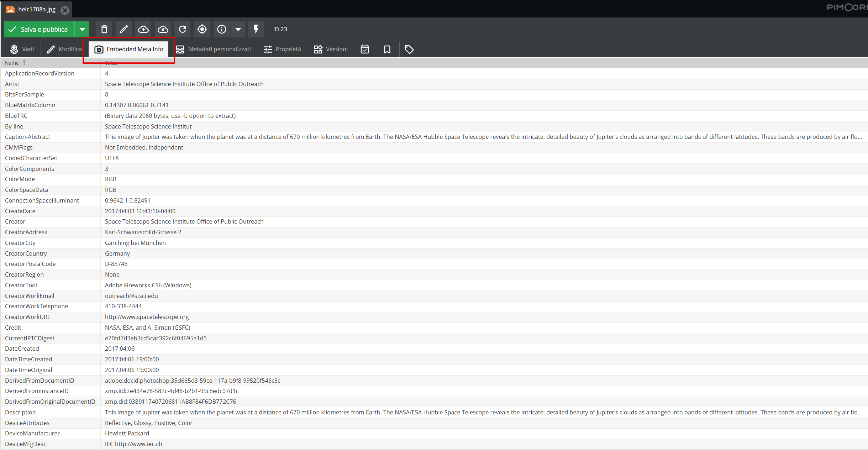Click the cloud download icon
The width and height of the screenshot is (868, 450).
163,29
